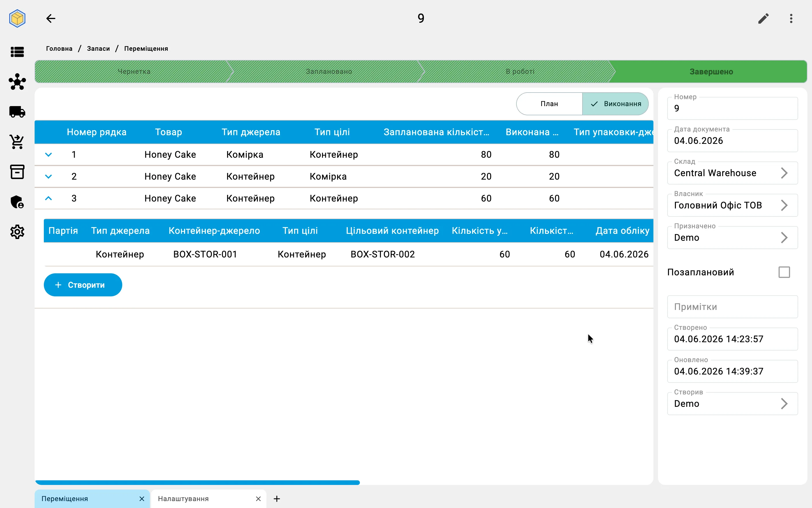This screenshot has width=812, height=508.
Task: Select the Виконання view toggle
Action: [615, 104]
